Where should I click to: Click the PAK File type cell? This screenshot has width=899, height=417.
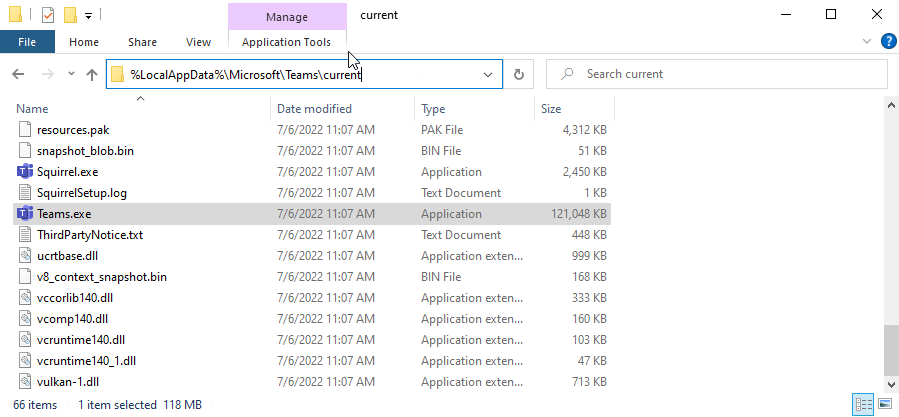pyautogui.click(x=442, y=130)
